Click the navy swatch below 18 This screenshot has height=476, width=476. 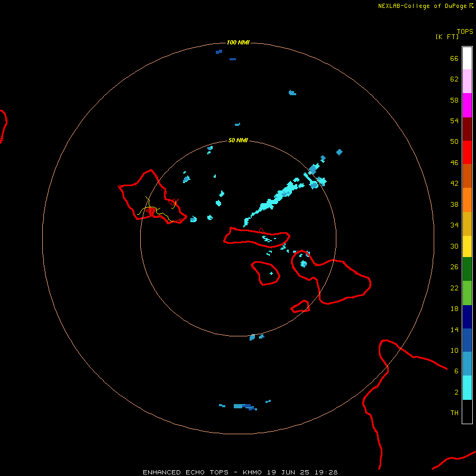click(467, 317)
